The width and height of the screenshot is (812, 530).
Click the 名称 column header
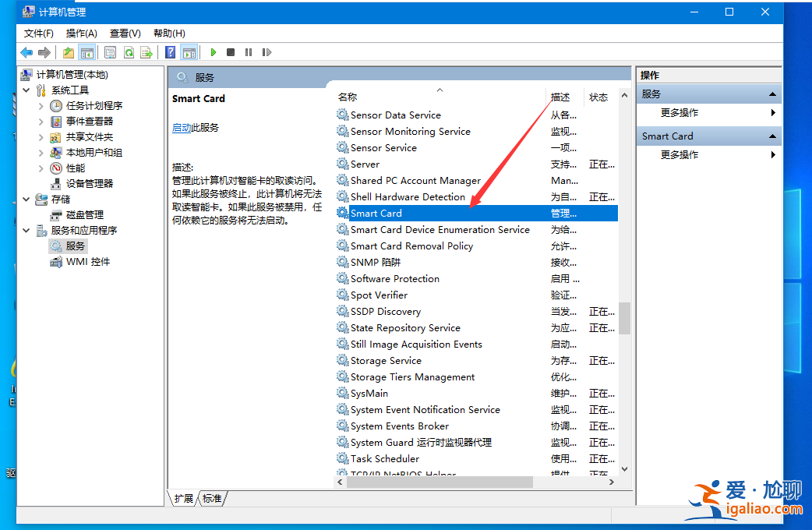(x=348, y=97)
